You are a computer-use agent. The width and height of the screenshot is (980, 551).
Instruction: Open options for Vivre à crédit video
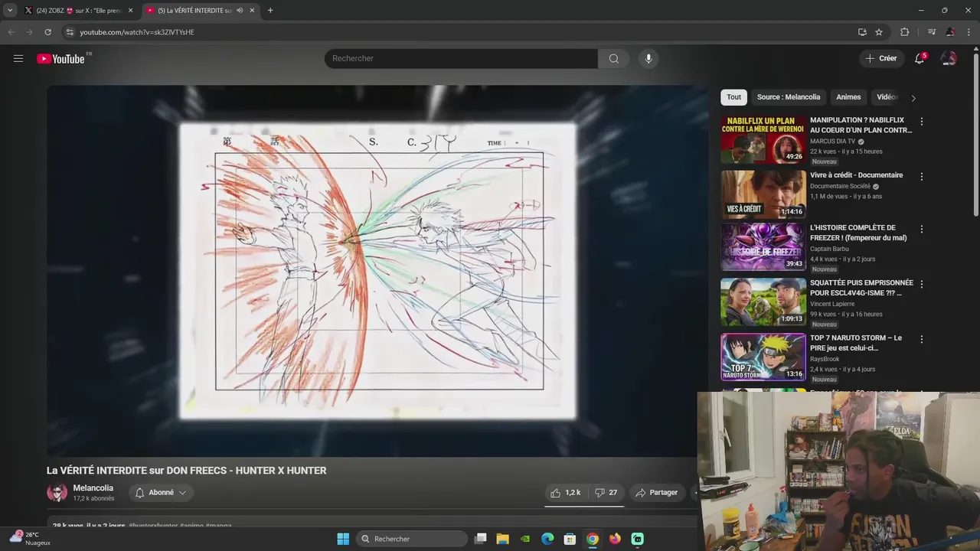922,177
